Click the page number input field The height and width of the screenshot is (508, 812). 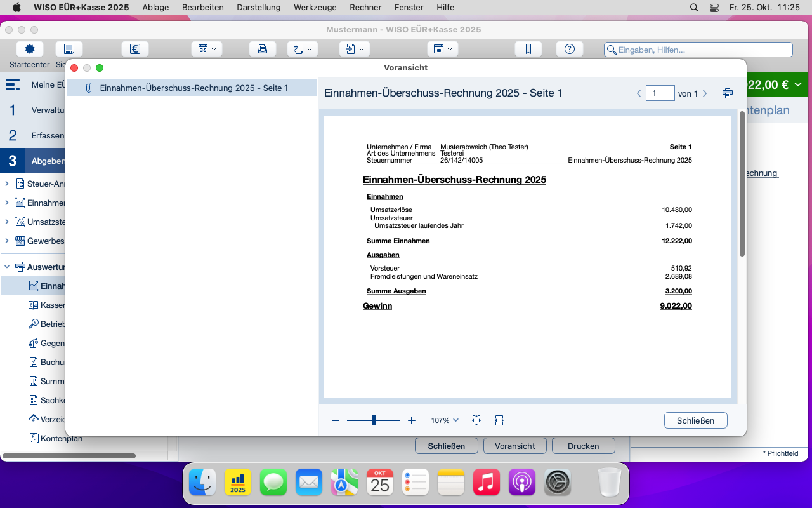(660, 93)
